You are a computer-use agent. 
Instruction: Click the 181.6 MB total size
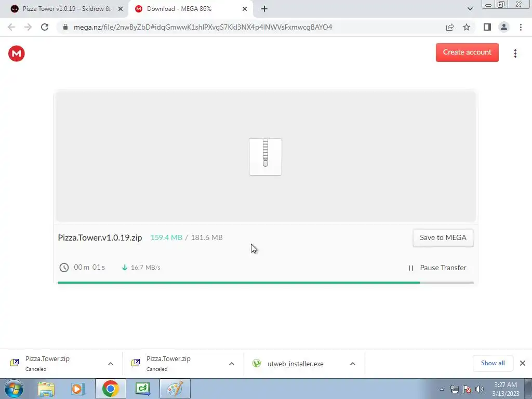tap(207, 237)
